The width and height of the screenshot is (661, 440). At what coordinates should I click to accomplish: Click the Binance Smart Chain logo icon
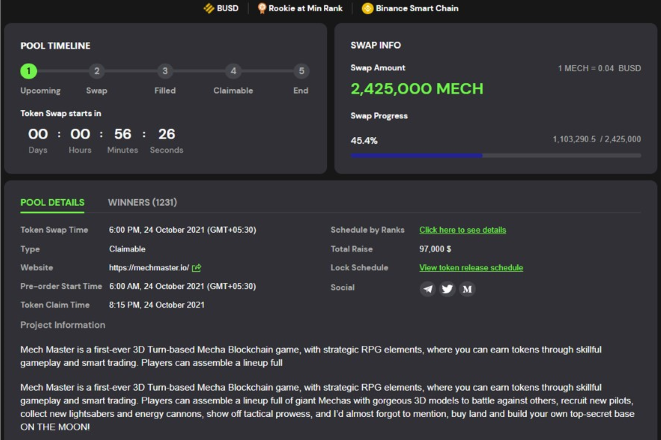367,8
